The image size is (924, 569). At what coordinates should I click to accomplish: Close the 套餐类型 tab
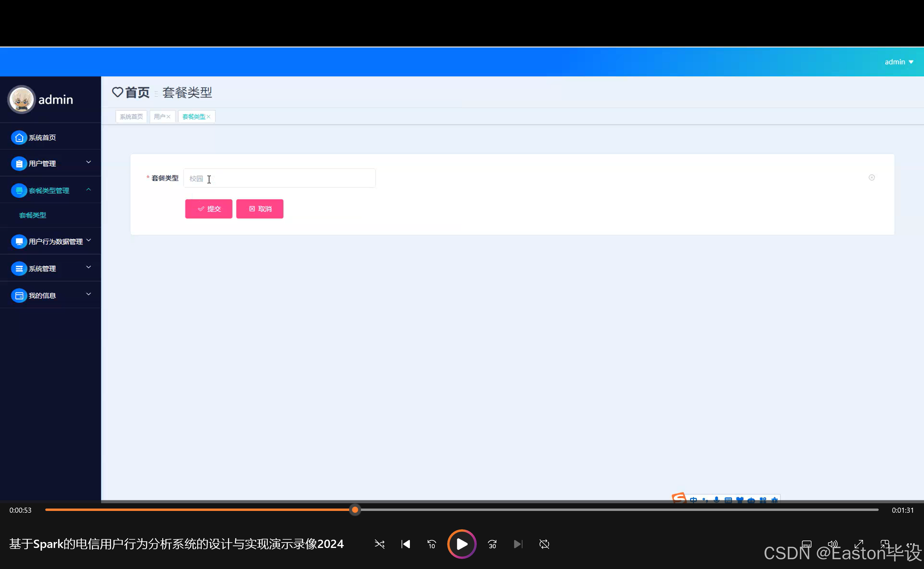coord(208,117)
